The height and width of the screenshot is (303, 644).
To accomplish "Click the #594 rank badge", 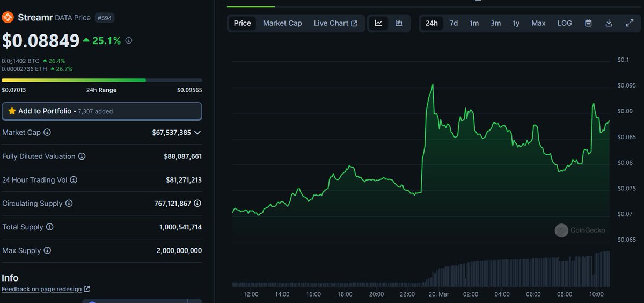I will pos(105,18).
